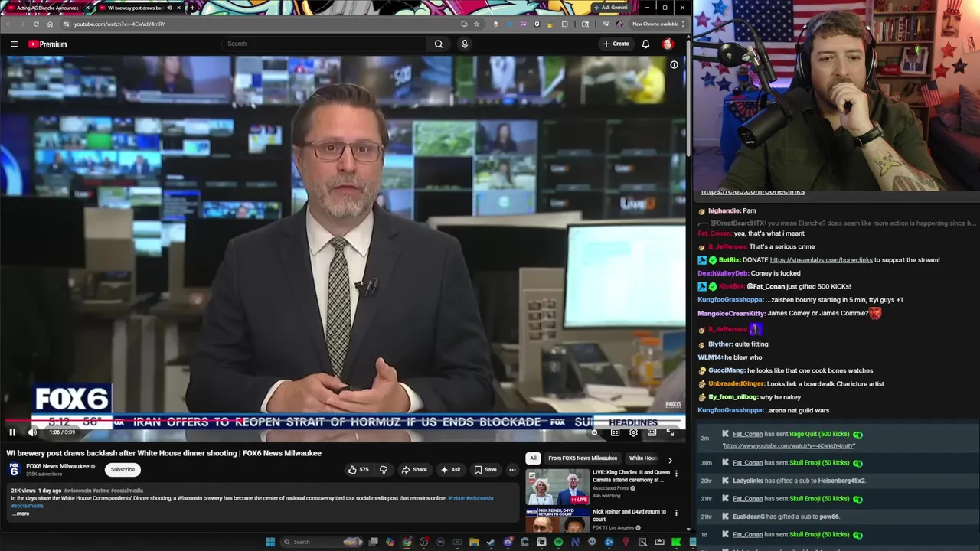Screen dimensions: 980x551
Task: Open a new Chrome tab
Action: tap(191, 8)
